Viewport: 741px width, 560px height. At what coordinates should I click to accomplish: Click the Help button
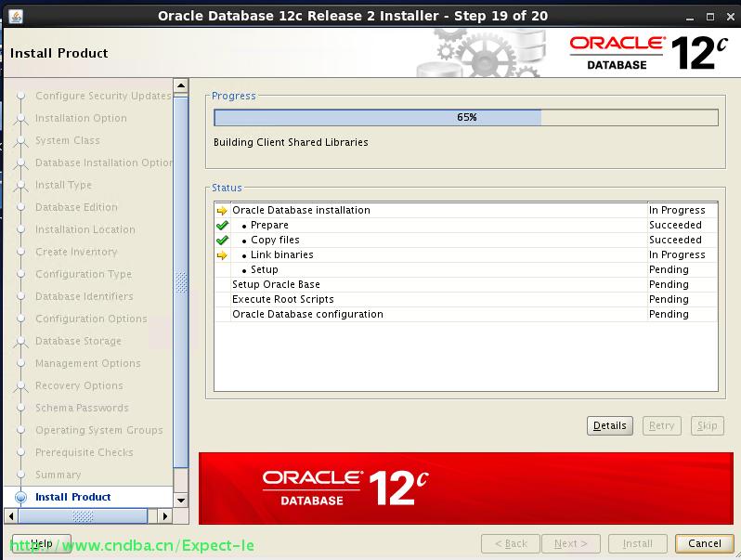click(41, 543)
